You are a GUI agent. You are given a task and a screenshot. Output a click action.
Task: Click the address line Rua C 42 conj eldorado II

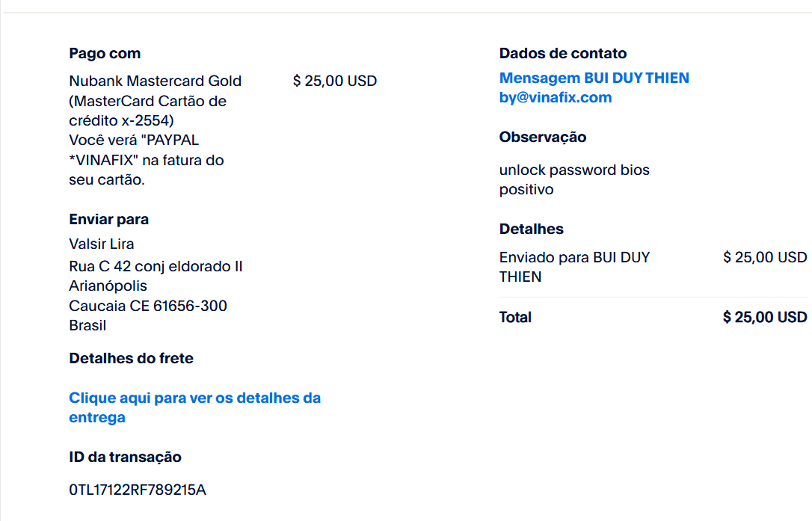click(156, 266)
